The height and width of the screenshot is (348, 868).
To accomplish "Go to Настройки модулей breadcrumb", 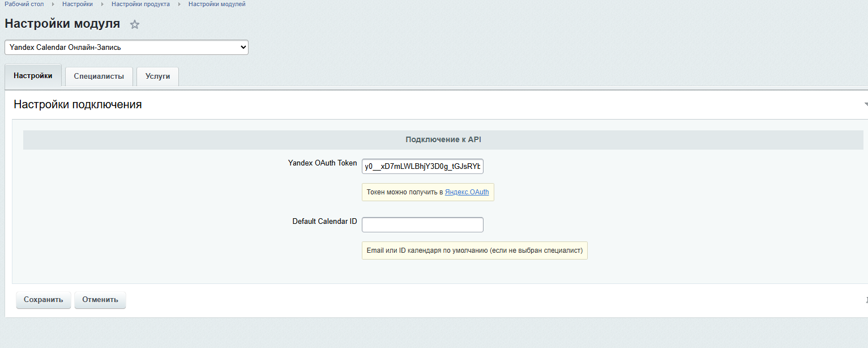I will [217, 4].
